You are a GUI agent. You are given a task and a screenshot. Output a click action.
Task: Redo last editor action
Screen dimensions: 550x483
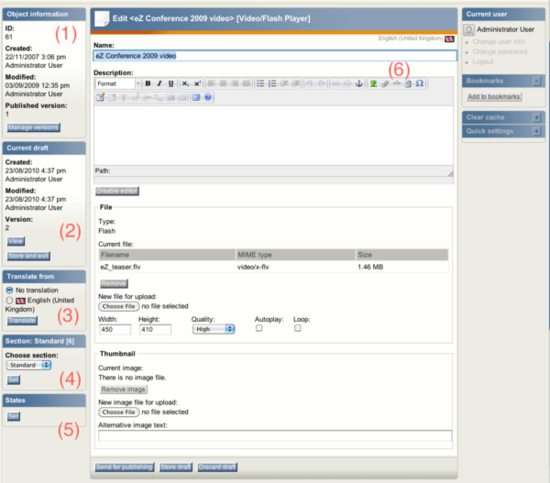click(321, 83)
